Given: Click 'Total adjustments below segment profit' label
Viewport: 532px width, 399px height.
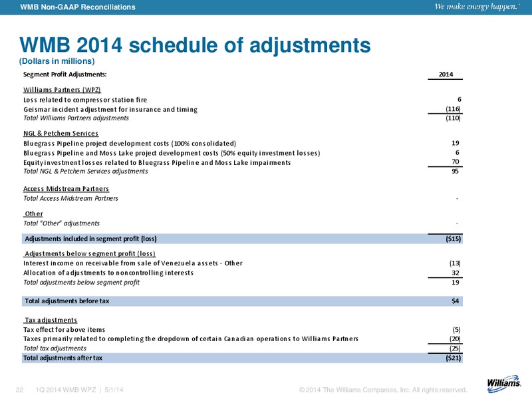Looking at the screenshot, I should click(x=81, y=282).
